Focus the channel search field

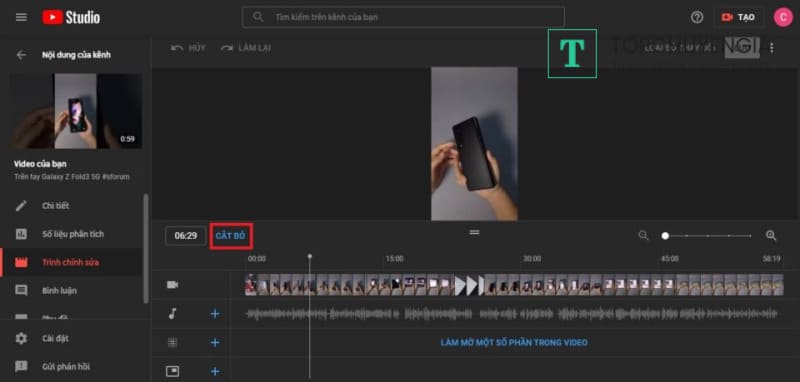(403, 17)
